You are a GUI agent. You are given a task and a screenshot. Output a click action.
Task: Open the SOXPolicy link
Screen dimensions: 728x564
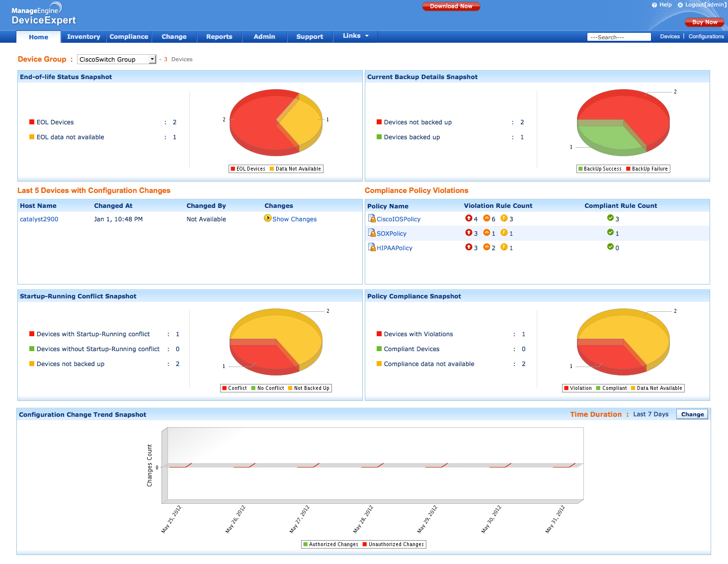tap(392, 234)
